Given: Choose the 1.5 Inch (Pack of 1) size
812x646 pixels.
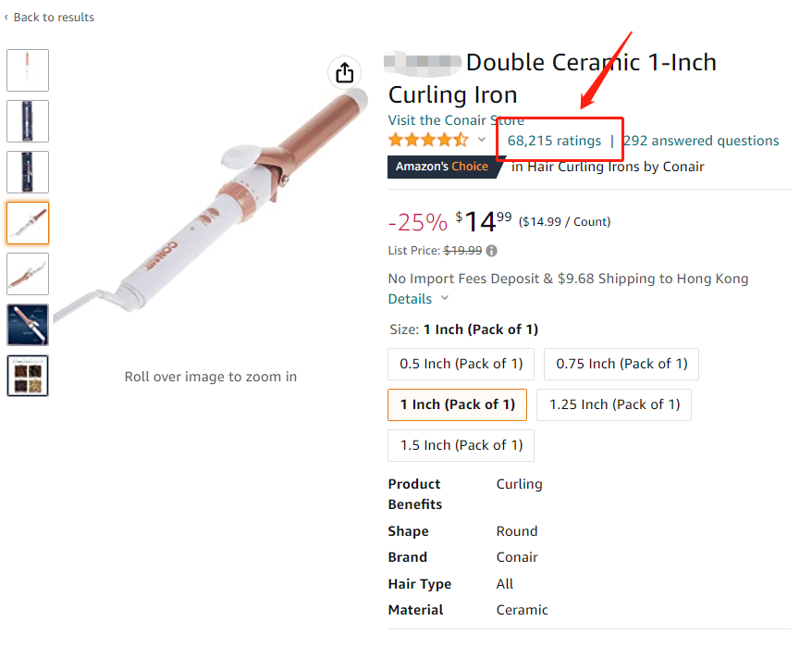Looking at the screenshot, I should tap(461, 445).
